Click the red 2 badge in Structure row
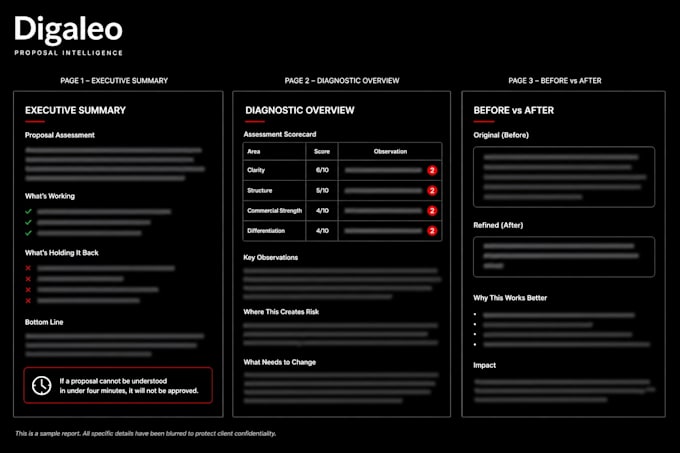The image size is (680, 453). click(x=432, y=190)
